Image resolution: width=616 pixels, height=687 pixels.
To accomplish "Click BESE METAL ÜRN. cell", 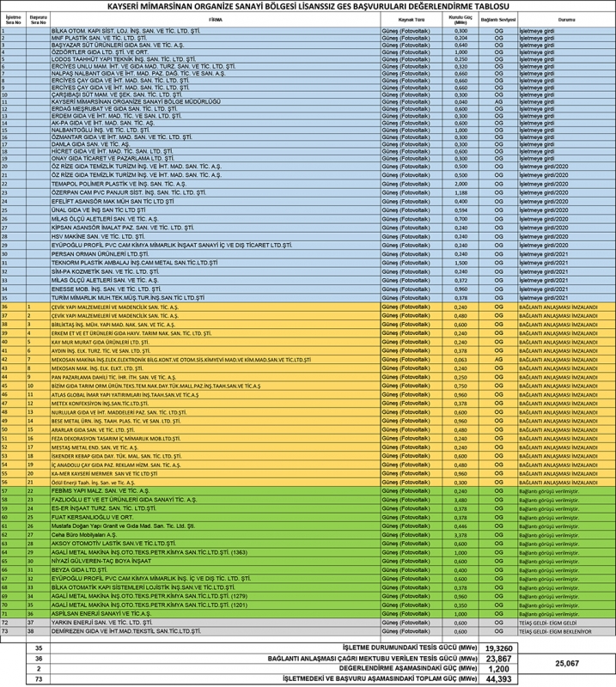I will [x=216, y=421].
